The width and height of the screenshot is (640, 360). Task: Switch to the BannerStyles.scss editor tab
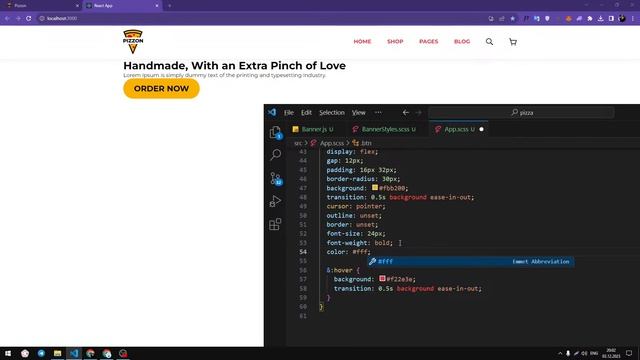point(384,129)
